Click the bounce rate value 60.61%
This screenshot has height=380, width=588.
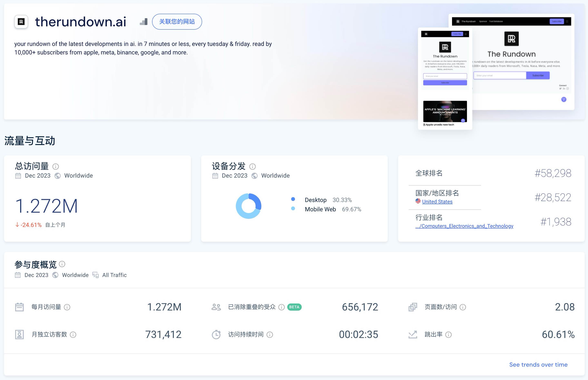pos(558,335)
